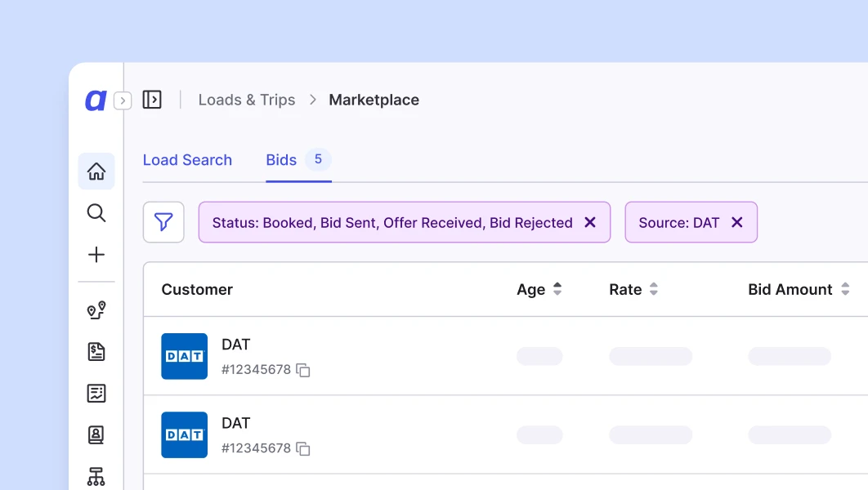
Task: Open the Home sidebar icon
Action: pos(96,171)
